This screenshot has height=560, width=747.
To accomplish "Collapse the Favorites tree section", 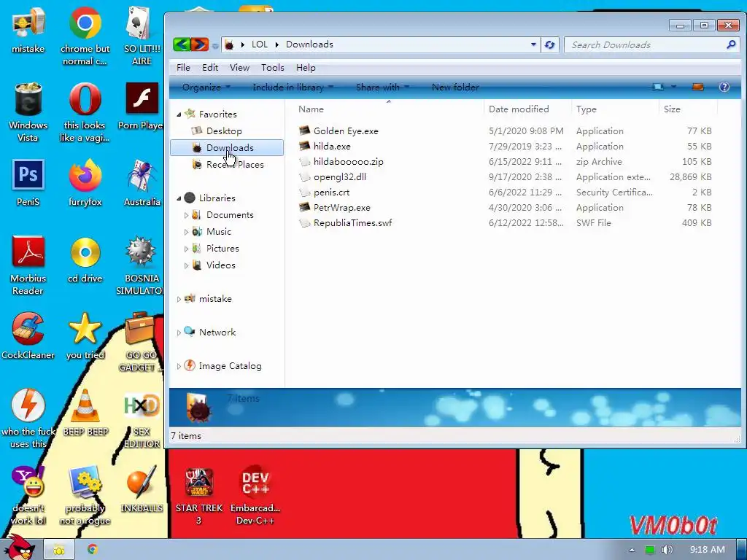I will (x=179, y=114).
